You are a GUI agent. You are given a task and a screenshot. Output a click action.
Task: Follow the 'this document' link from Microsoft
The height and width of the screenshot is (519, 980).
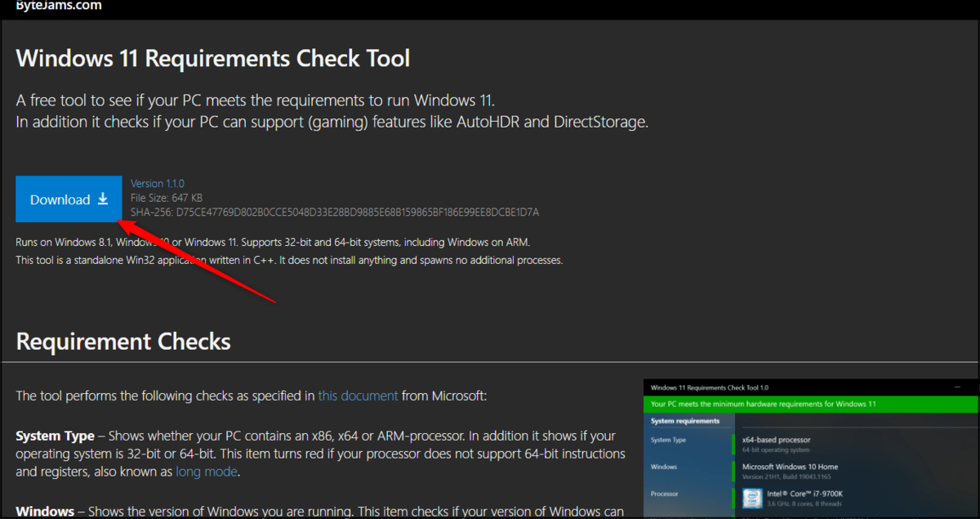tap(358, 396)
